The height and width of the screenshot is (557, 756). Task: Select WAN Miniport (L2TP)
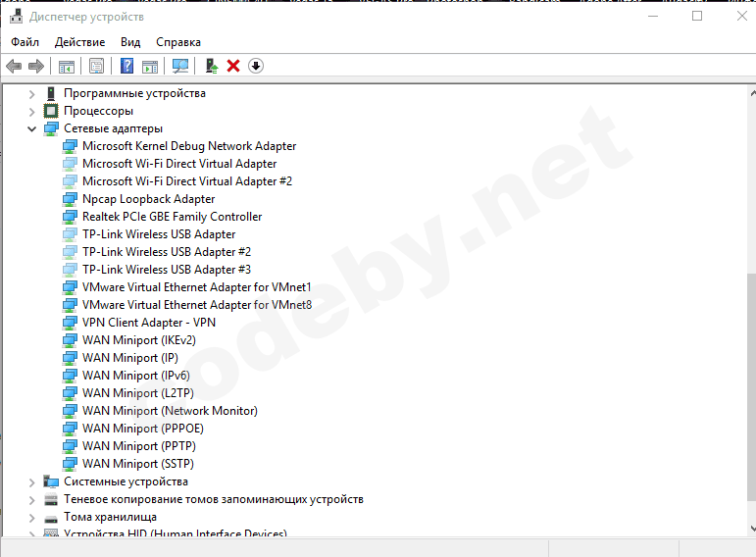pyautogui.click(x=138, y=393)
